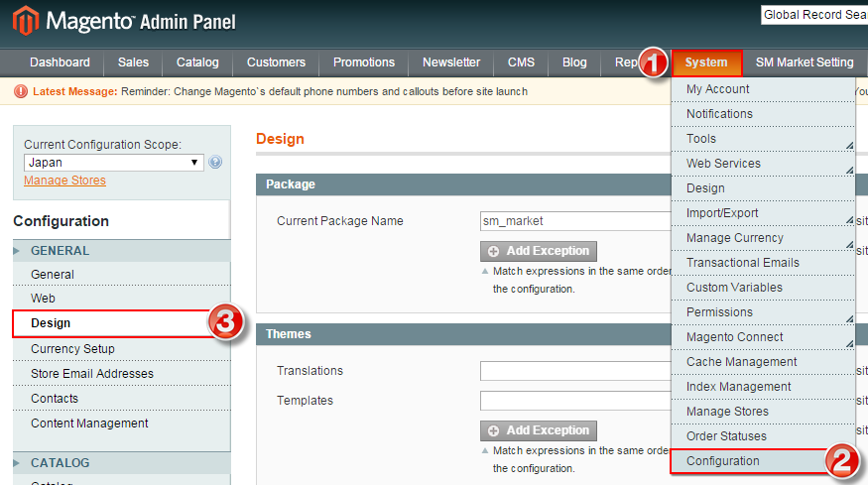The width and height of the screenshot is (868, 485).
Task: Focus the Current Package Name field
Action: tap(575, 221)
